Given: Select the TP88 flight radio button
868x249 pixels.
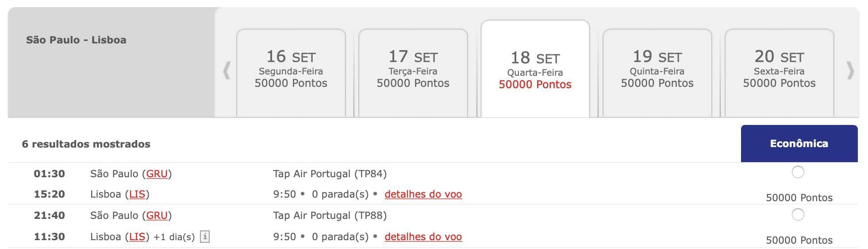Looking at the screenshot, I should (798, 214).
